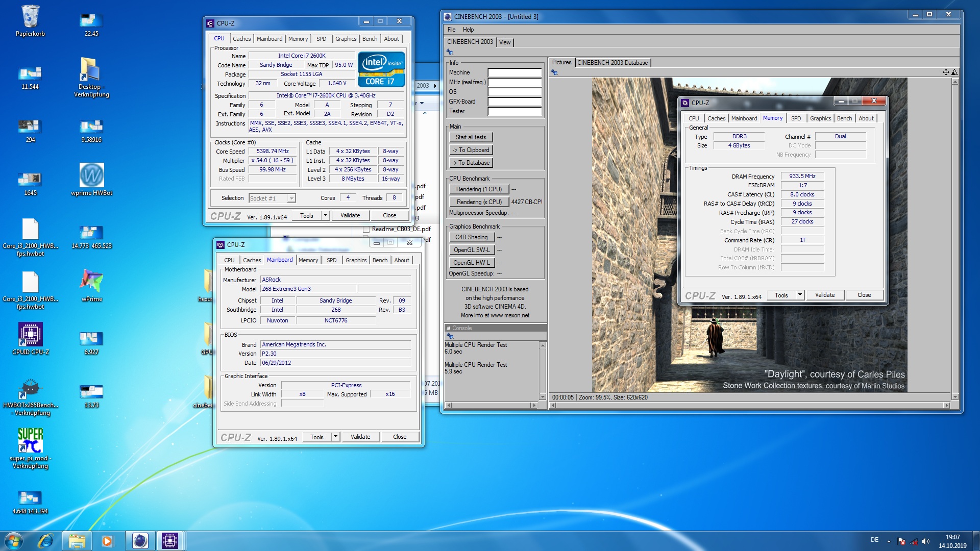Image resolution: width=980 pixels, height=551 pixels.
Task: Click the move-arrows icon in Pictures panel
Action: tap(945, 72)
